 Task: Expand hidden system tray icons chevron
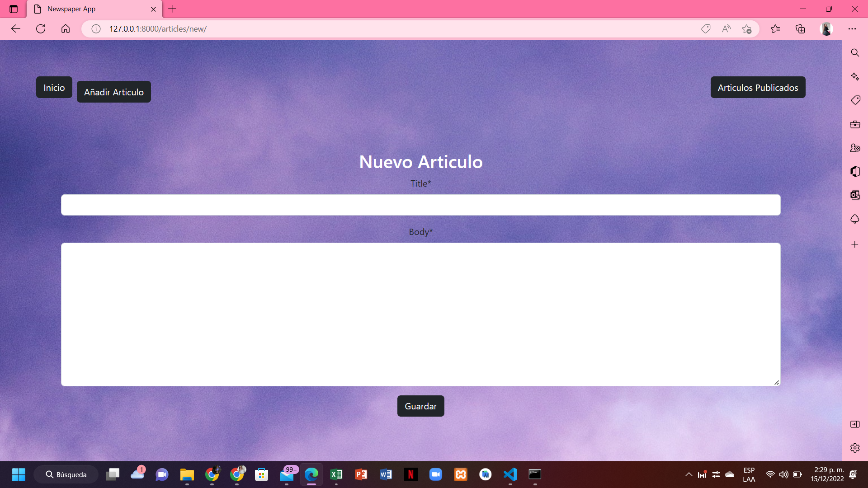pos(689,474)
